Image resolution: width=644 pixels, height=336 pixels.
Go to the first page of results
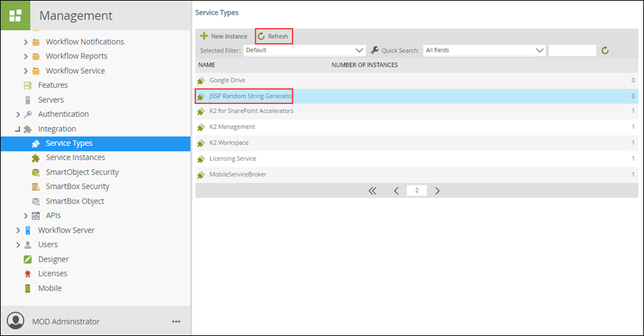pos(373,191)
